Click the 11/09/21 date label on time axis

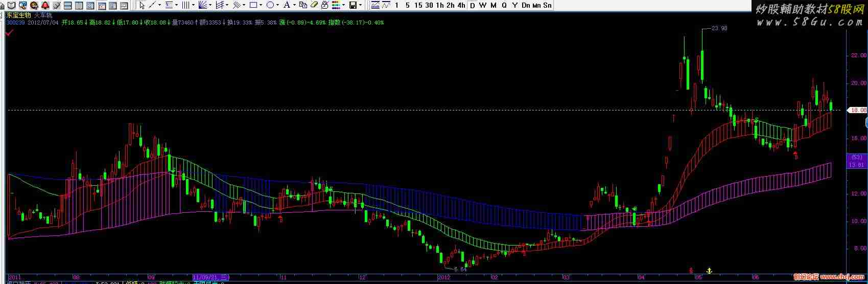coord(212,277)
